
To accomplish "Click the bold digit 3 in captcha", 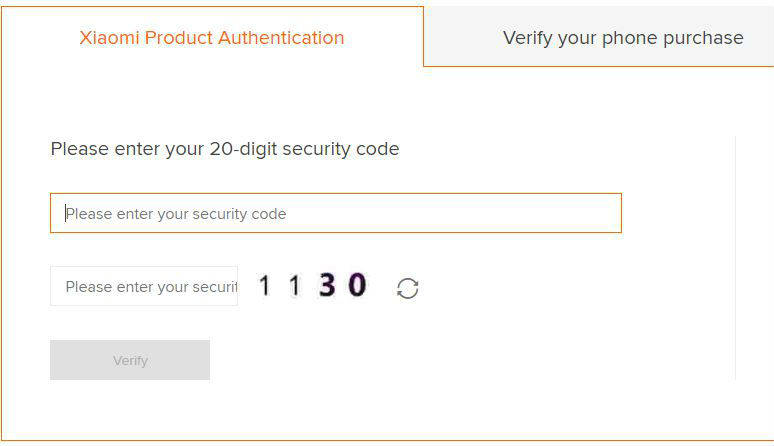I will point(327,286).
